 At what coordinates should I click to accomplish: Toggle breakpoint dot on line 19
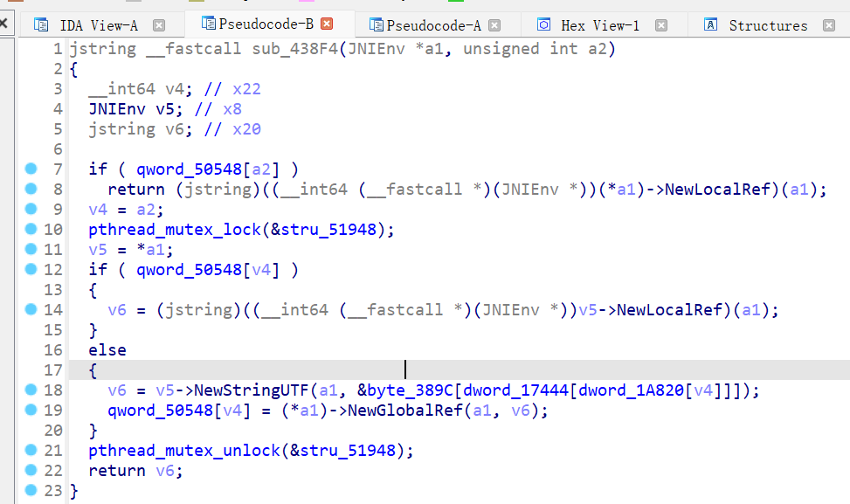(x=31, y=410)
